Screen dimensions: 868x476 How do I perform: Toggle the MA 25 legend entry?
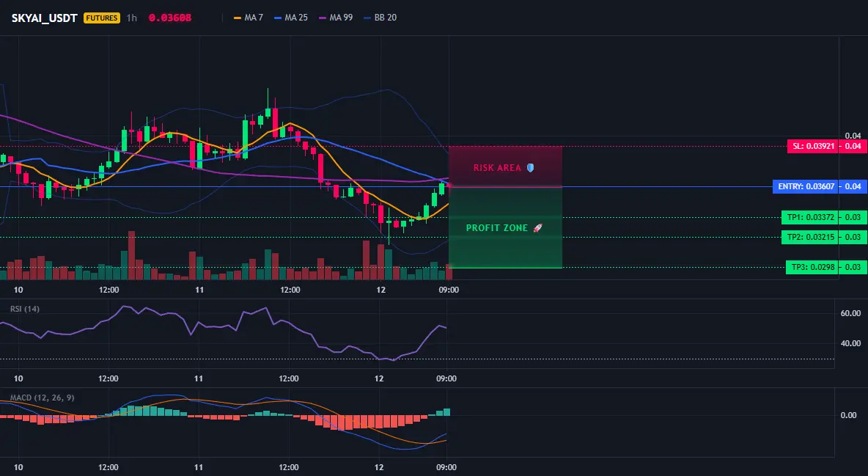[x=291, y=18]
